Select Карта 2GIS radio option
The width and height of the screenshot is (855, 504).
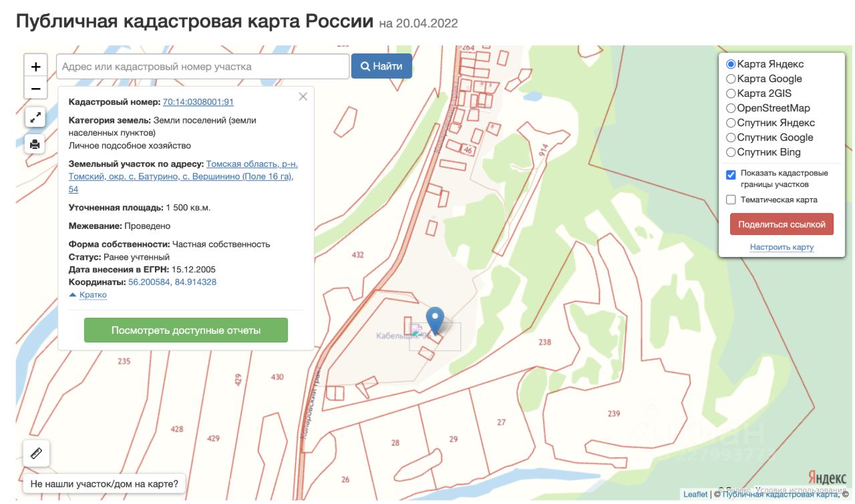click(x=731, y=93)
